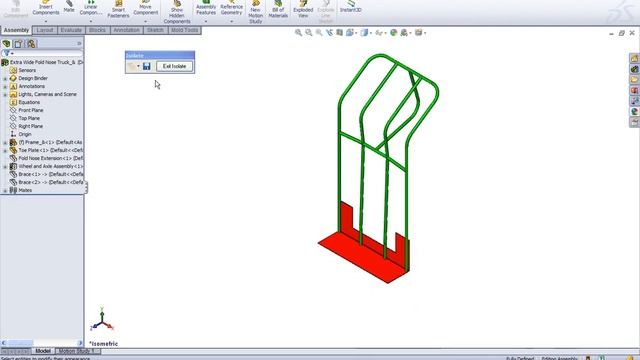Select Top Plane in tree
Viewport: 640px width, 360px height.
(29, 118)
